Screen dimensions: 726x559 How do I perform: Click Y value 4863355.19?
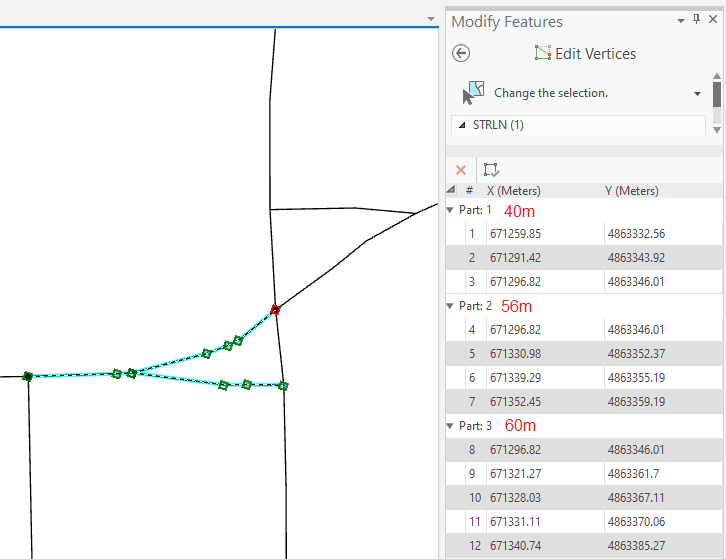click(636, 378)
